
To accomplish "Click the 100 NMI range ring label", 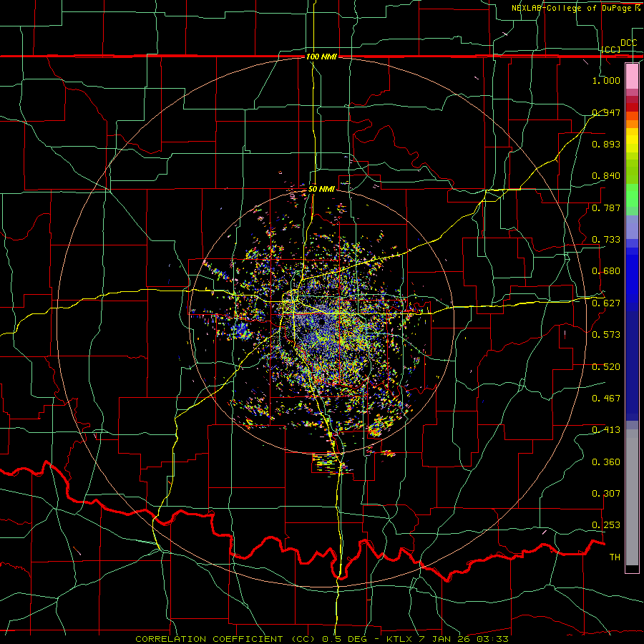I will pyautogui.click(x=321, y=57).
